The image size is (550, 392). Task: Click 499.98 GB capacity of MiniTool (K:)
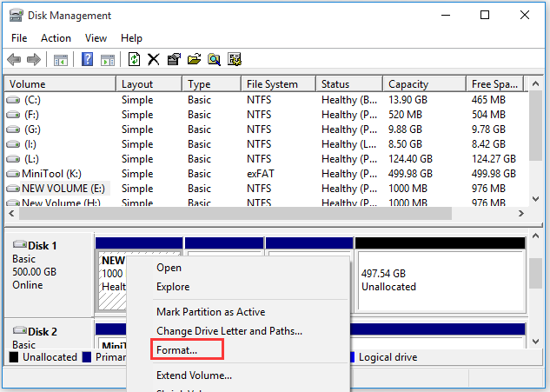[410, 174]
